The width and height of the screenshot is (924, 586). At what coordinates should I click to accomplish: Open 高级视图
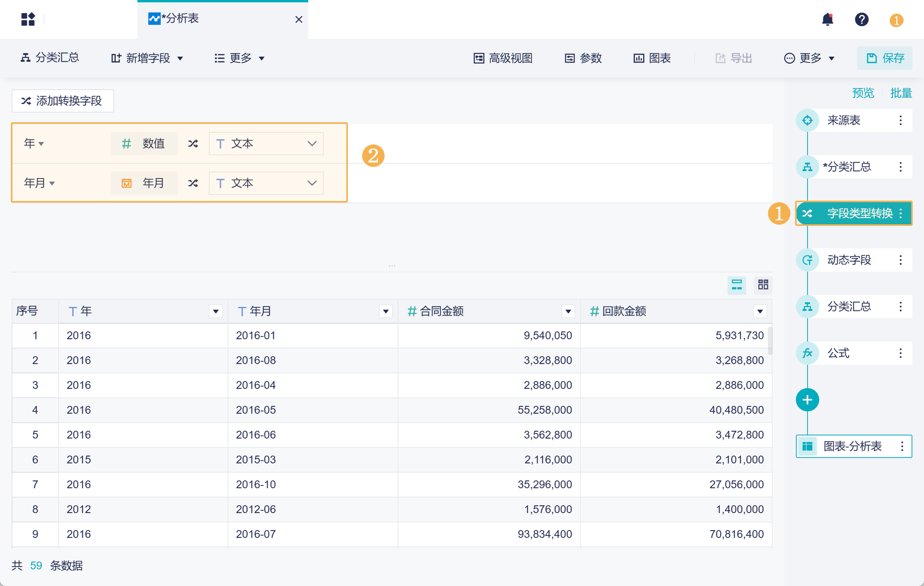pyautogui.click(x=503, y=58)
